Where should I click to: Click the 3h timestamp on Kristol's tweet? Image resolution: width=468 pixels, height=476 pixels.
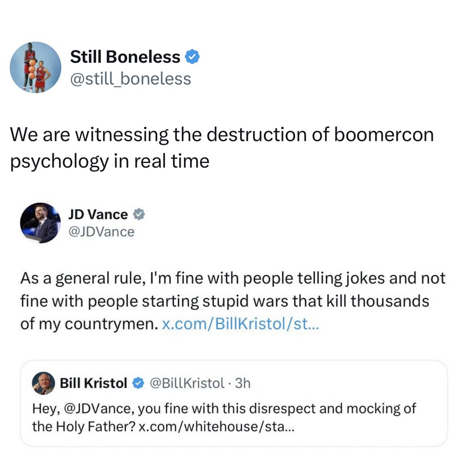click(243, 383)
